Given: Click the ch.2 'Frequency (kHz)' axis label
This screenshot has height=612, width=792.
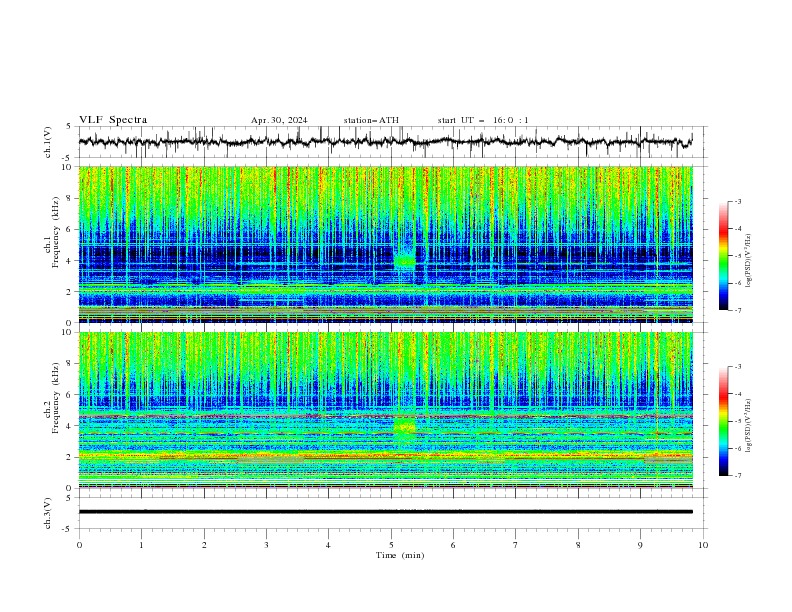Looking at the screenshot, I should point(56,398).
